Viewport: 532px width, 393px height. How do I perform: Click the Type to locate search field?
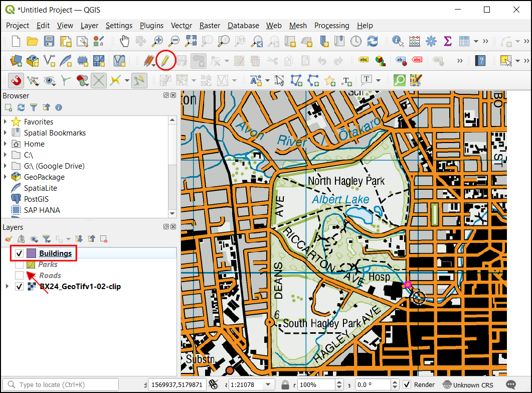coord(63,385)
